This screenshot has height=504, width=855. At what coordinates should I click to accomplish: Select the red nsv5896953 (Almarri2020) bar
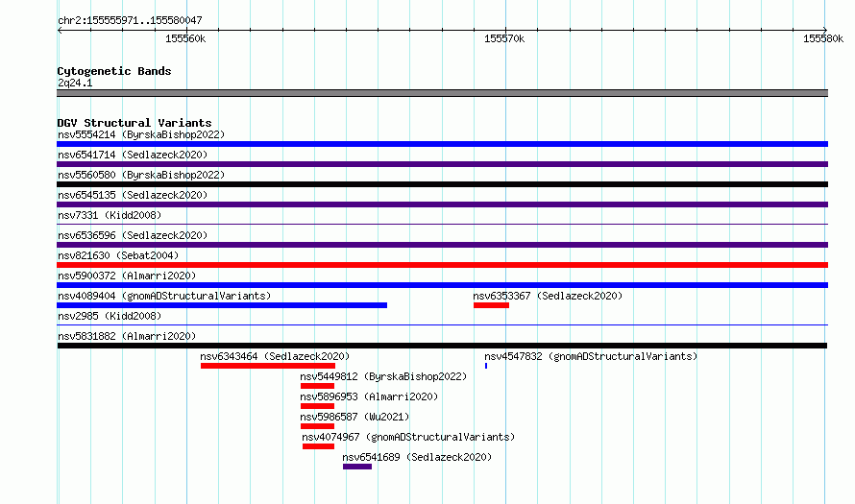317,406
